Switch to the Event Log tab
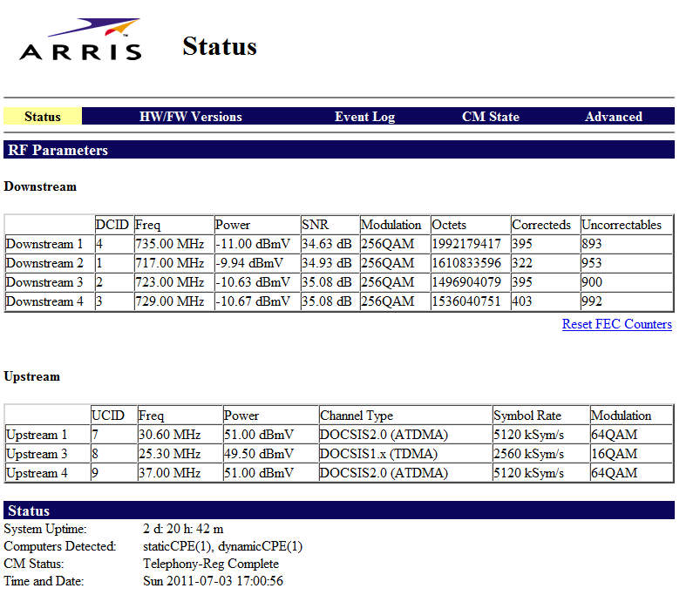700x595 pixels. 364,117
